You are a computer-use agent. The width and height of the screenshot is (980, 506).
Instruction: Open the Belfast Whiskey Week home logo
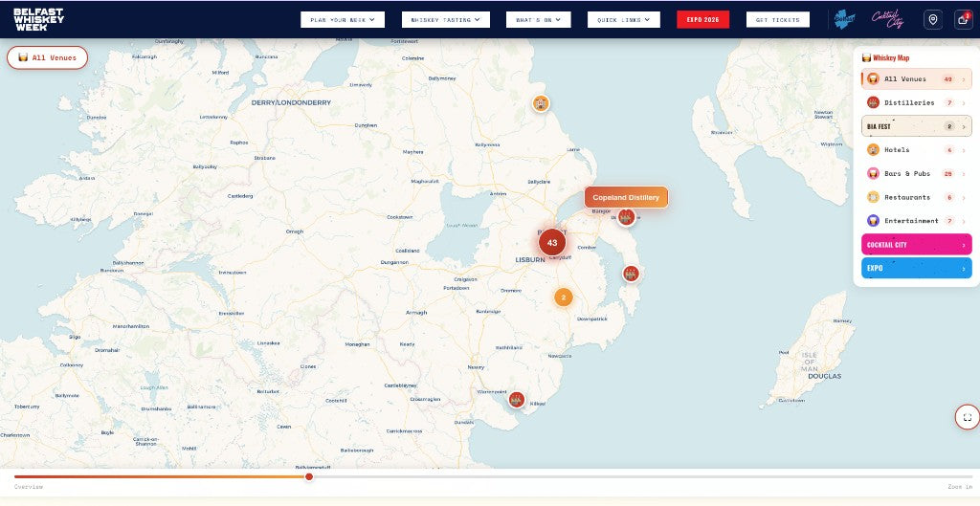click(38, 19)
